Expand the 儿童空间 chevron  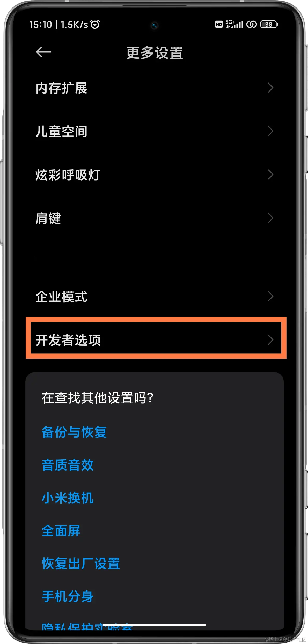click(x=270, y=131)
